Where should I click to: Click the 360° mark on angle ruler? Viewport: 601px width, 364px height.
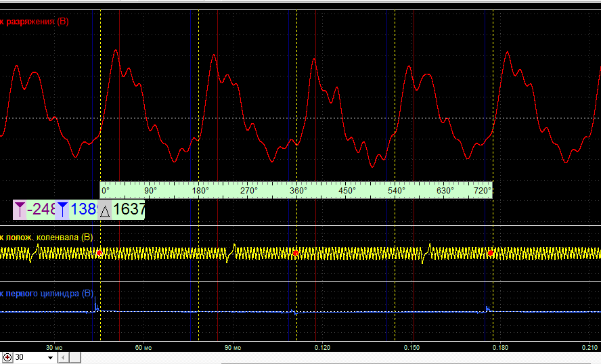[298, 190]
